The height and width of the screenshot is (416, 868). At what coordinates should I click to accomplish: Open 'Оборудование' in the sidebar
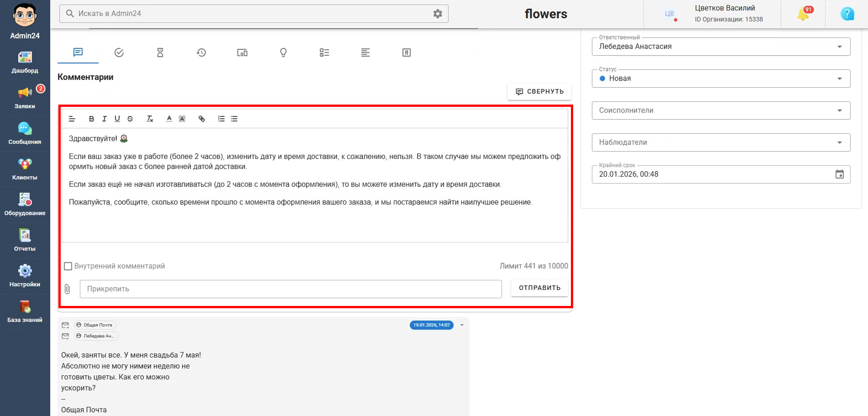(25, 205)
